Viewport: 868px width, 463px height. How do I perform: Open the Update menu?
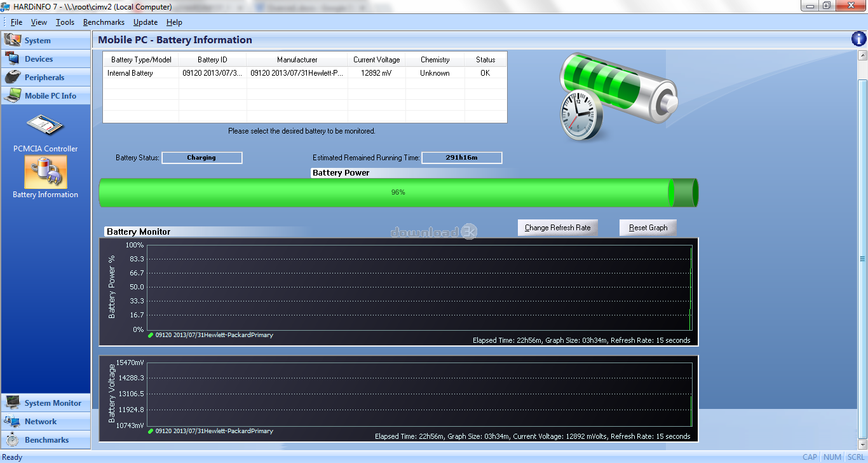click(x=146, y=22)
